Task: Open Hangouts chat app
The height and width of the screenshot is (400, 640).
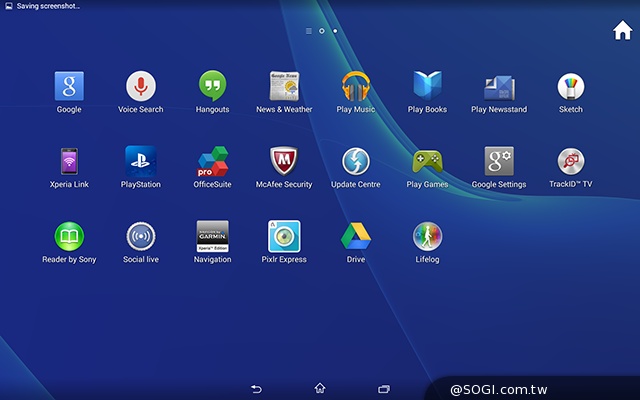Action: point(212,86)
